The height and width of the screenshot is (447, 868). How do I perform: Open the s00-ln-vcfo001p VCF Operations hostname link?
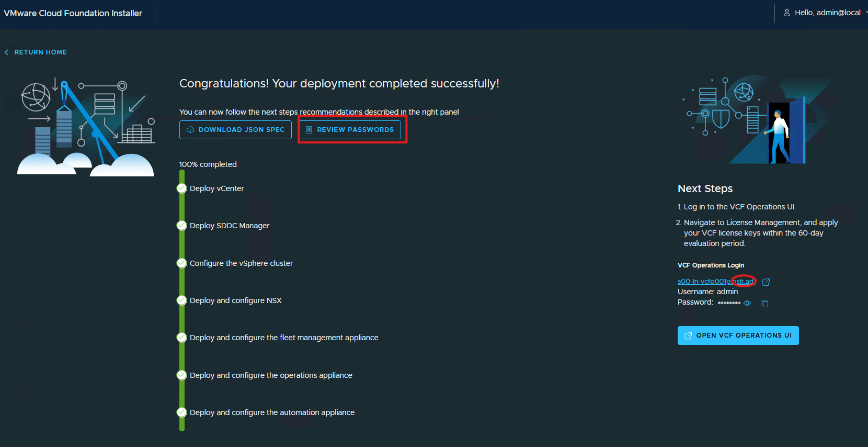pos(716,282)
